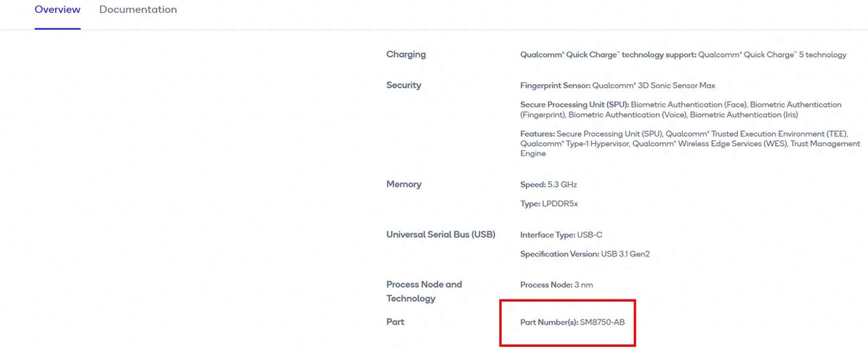Select the Overview tab
Screen dimensions: 868x349
coord(58,10)
